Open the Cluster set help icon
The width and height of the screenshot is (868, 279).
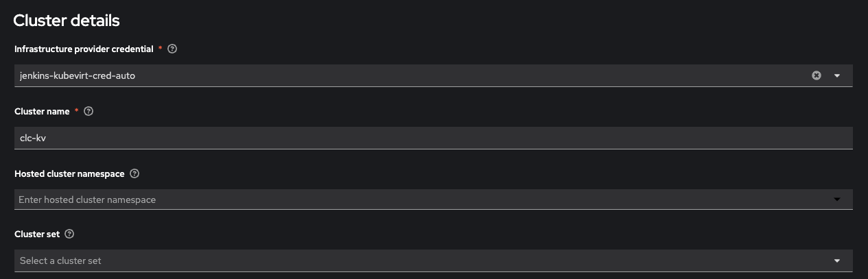pyautogui.click(x=69, y=234)
